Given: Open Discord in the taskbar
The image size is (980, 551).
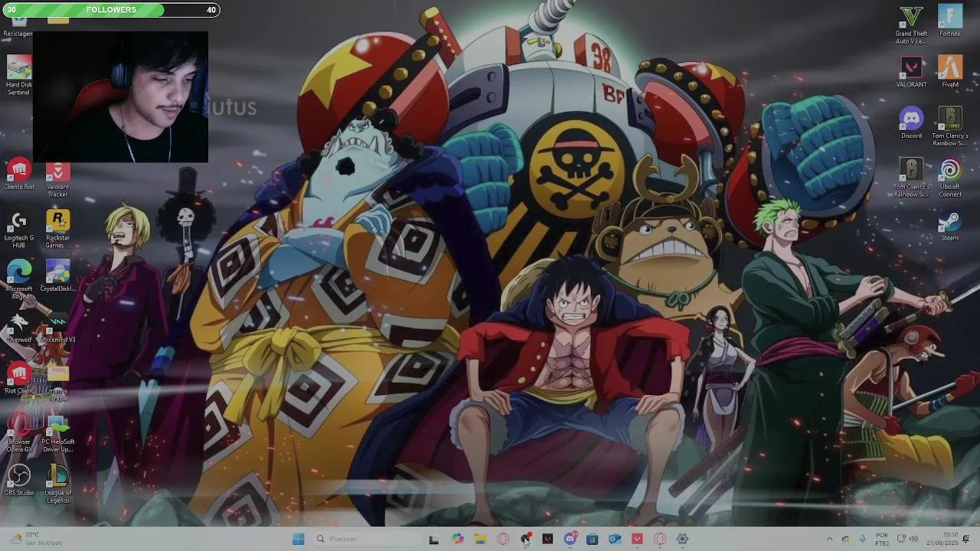Looking at the screenshot, I should pyautogui.click(x=570, y=539).
